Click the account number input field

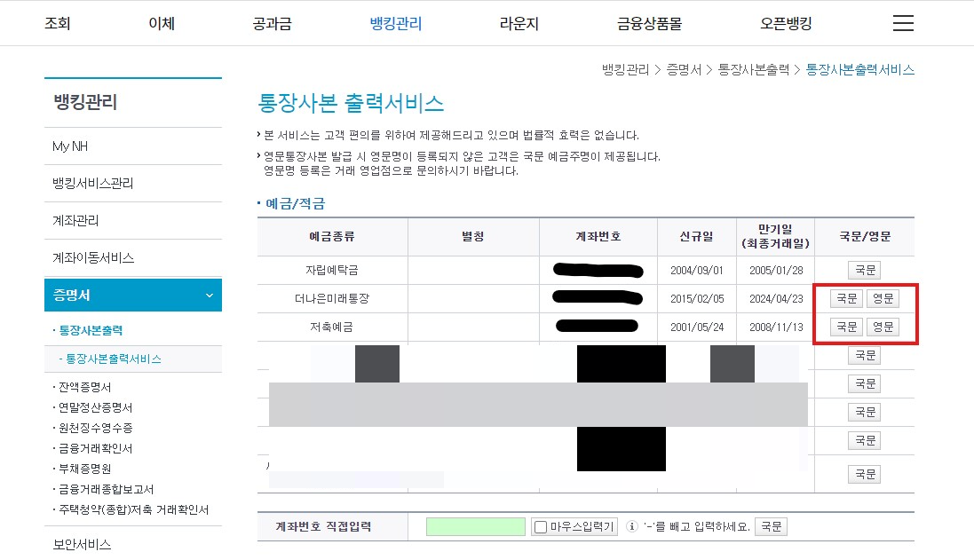point(475,525)
